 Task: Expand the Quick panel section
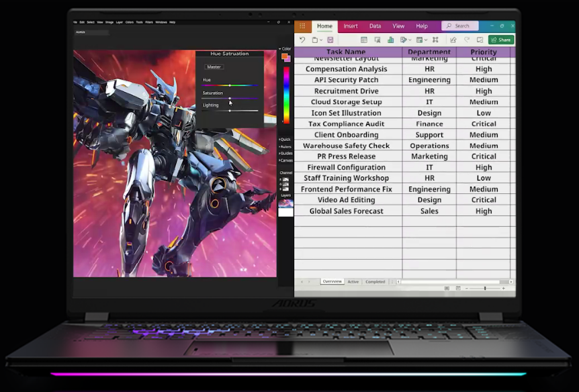point(285,140)
